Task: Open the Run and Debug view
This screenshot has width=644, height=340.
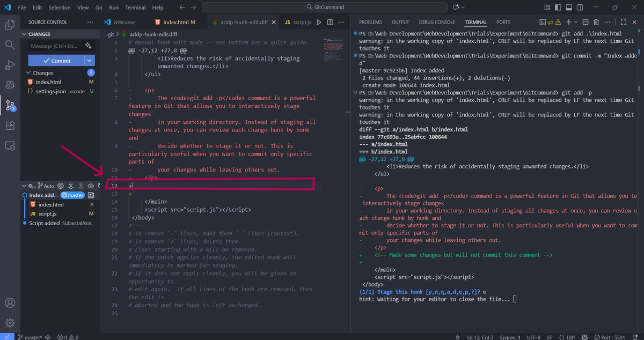Action: point(10,65)
